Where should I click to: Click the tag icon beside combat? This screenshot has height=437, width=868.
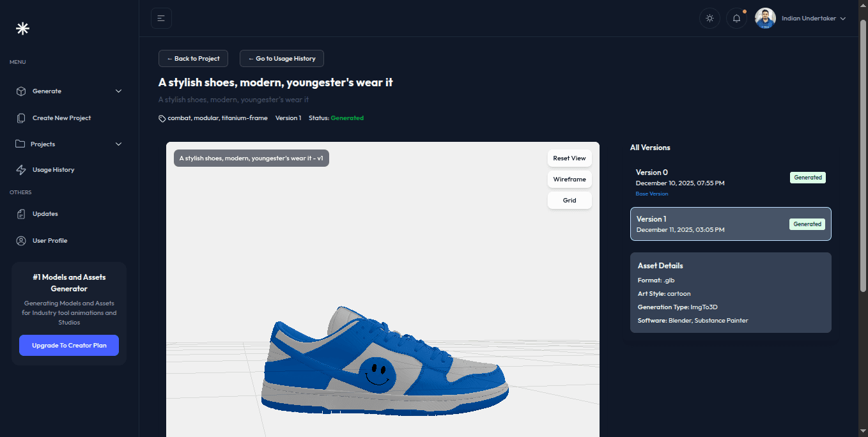click(162, 118)
